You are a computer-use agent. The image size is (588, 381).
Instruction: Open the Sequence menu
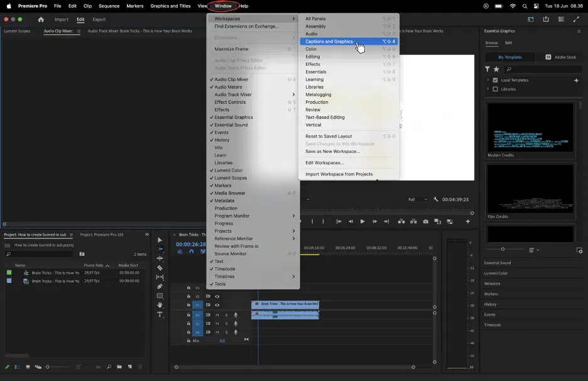[109, 6]
